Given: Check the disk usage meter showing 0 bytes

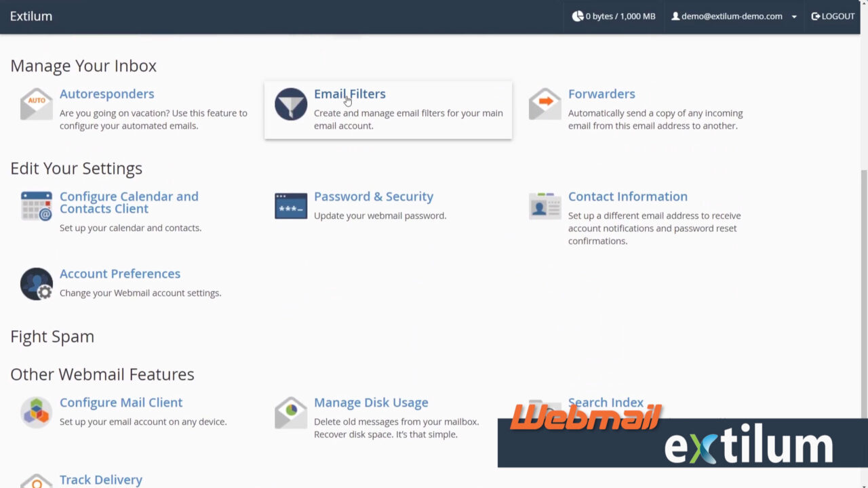Looking at the screenshot, I should point(613,16).
